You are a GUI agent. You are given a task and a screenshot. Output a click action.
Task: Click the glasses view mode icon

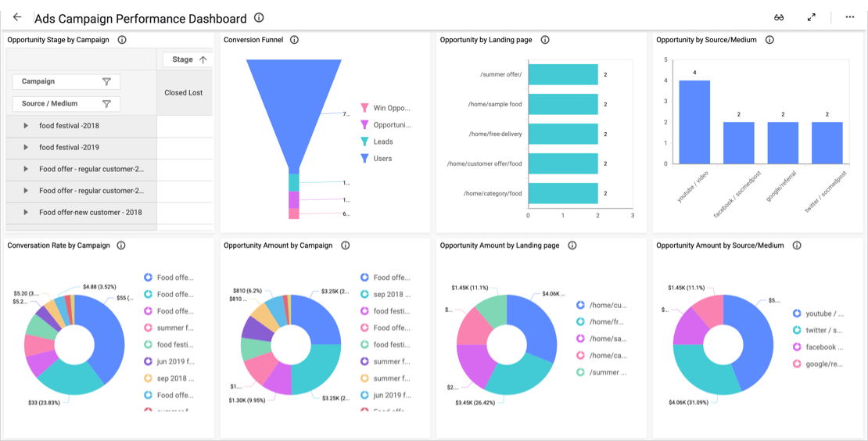click(779, 17)
